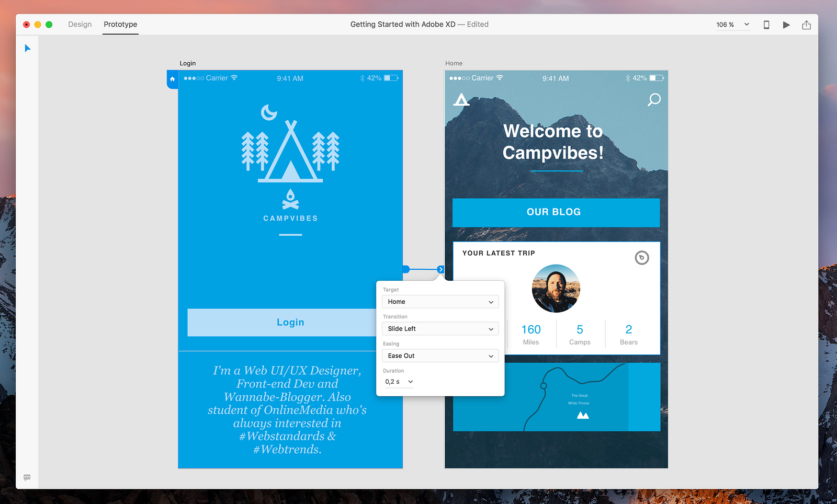Click the Welcome to Campvibes! headline
Screen dimensions: 837x504
click(553, 142)
